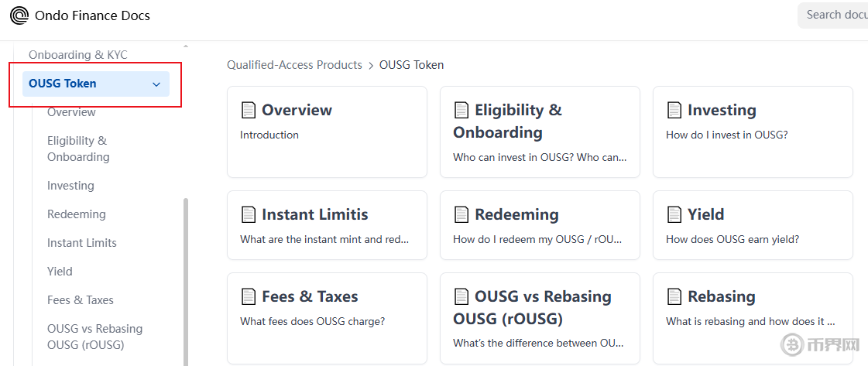Image resolution: width=868 pixels, height=366 pixels.
Task: Select Redeeming in the sidebar
Action: 76,214
